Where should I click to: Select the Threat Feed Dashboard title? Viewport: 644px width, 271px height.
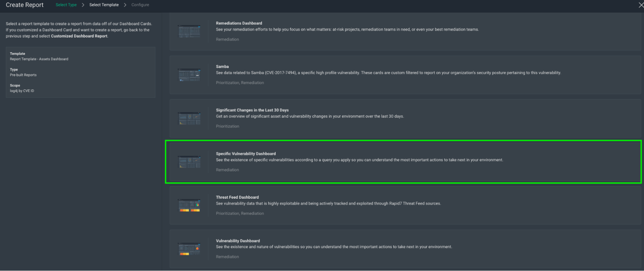coord(237,197)
